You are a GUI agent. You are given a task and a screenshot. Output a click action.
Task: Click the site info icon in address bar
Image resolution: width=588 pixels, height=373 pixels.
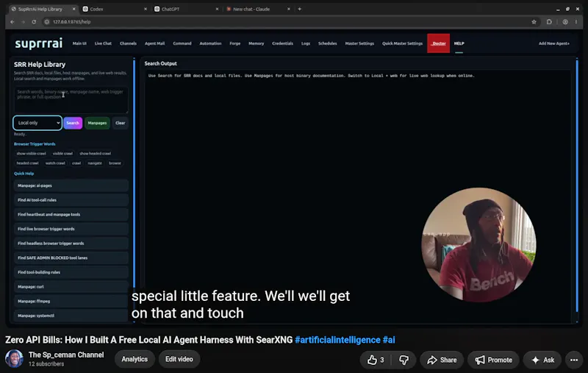[47, 22]
